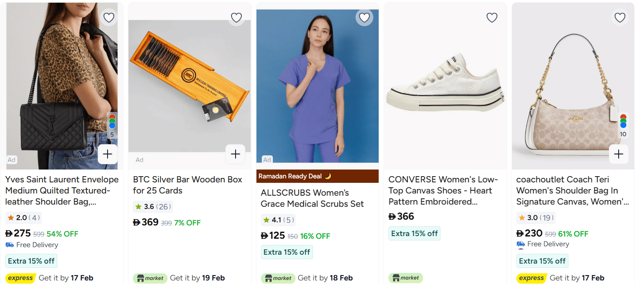The image size is (644, 284).
Task: Show color options for Yves Saint Laurent bag
Action: (x=112, y=126)
